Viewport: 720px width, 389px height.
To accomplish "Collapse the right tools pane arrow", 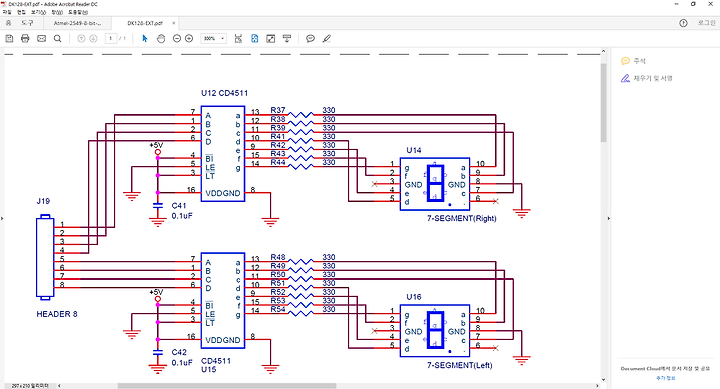I will [609, 218].
